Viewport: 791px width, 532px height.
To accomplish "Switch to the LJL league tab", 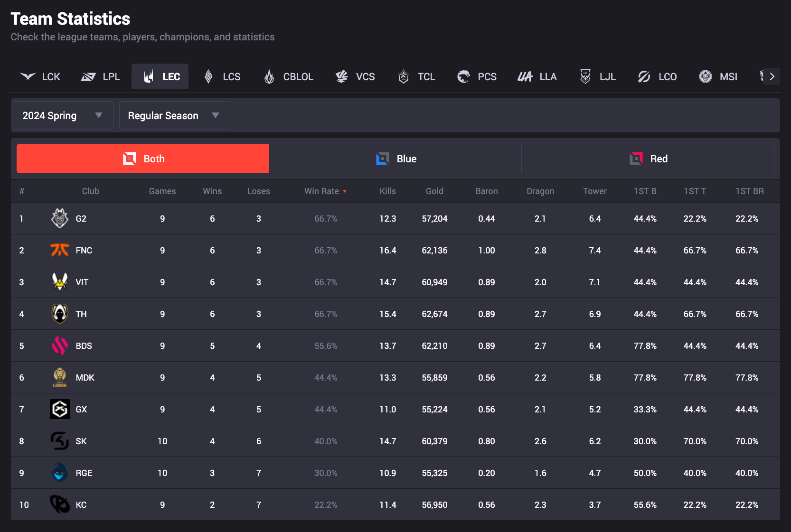I will 598,76.
